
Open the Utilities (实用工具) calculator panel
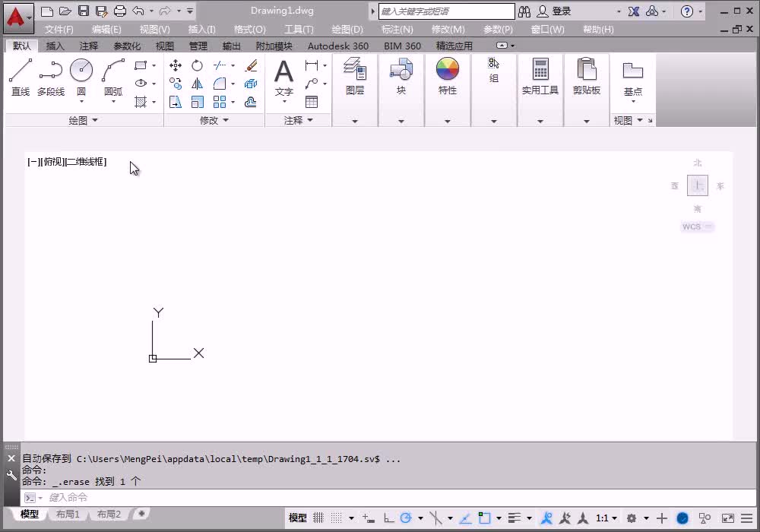pyautogui.click(x=540, y=77)
